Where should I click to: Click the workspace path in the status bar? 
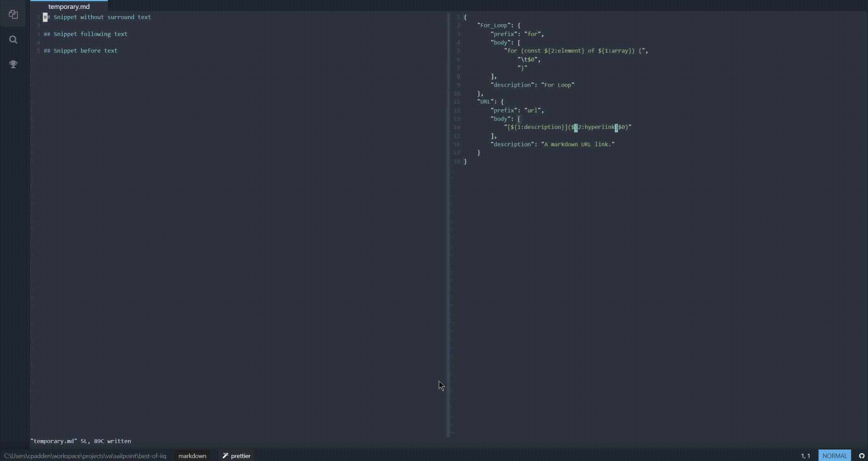[x=85, y=456]
